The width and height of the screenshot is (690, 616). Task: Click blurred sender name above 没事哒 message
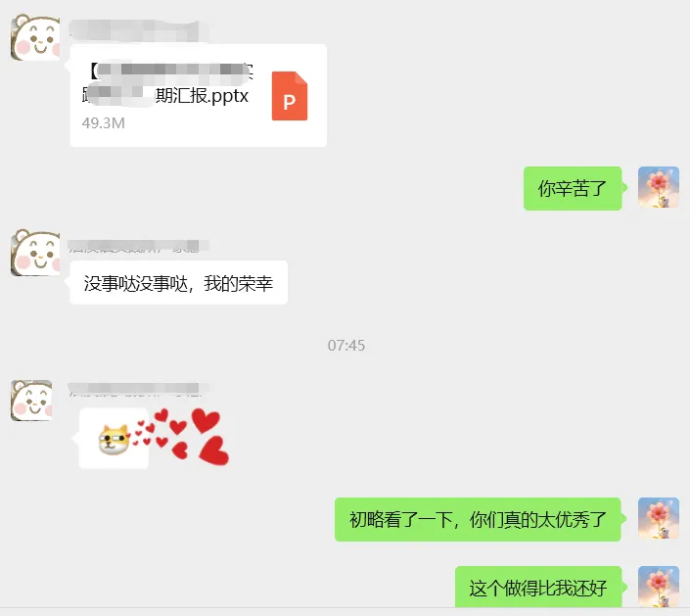[x=138, y=247]
